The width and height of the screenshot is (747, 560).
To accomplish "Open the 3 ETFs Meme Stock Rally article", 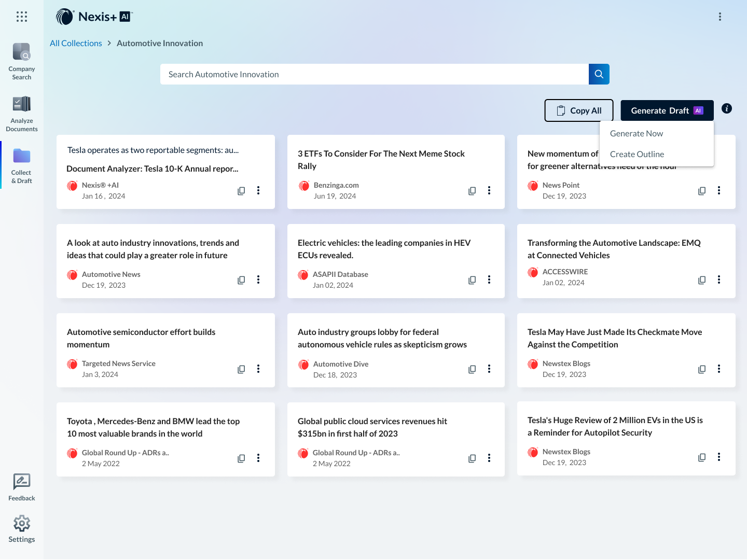I will pyautogui.click(x=381, y=160).
